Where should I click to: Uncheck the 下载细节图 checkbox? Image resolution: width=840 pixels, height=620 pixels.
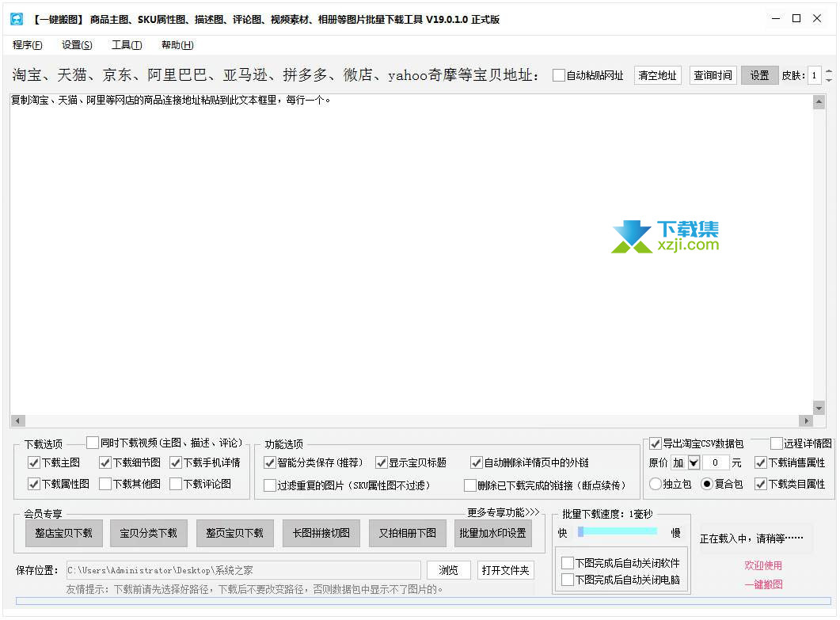(105, 462)
